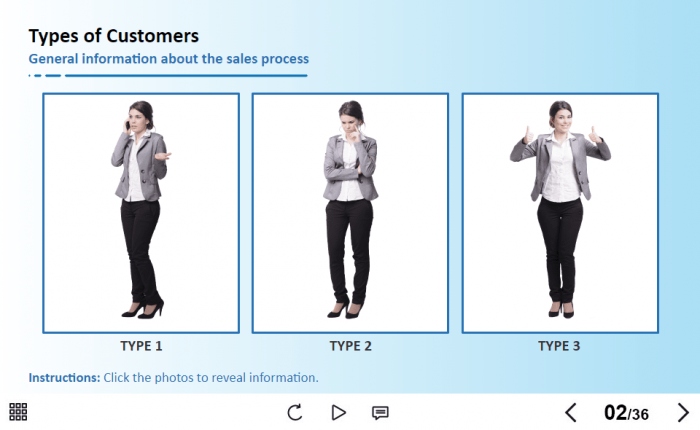Click the General information subtitle text
This screenshot has height=430, width=700.
169,58
